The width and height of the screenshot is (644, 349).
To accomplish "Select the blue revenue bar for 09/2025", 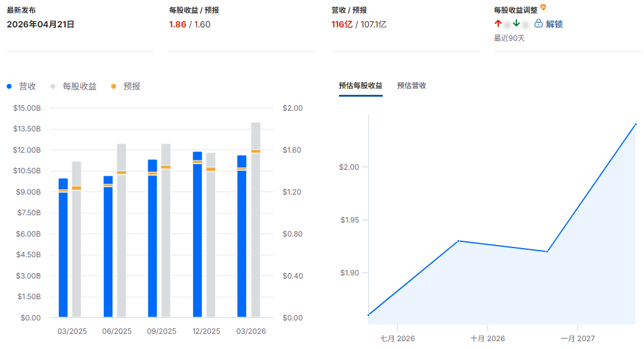I will (152, 238).
